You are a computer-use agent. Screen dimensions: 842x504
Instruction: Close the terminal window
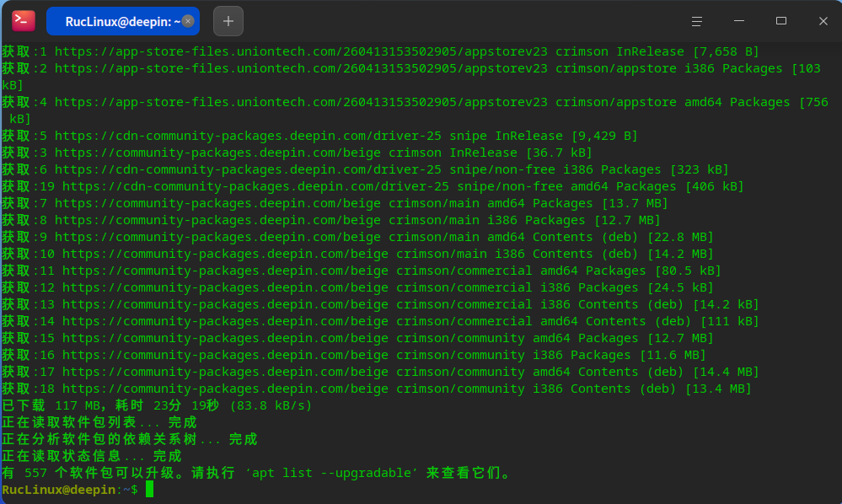coord(823,21)
